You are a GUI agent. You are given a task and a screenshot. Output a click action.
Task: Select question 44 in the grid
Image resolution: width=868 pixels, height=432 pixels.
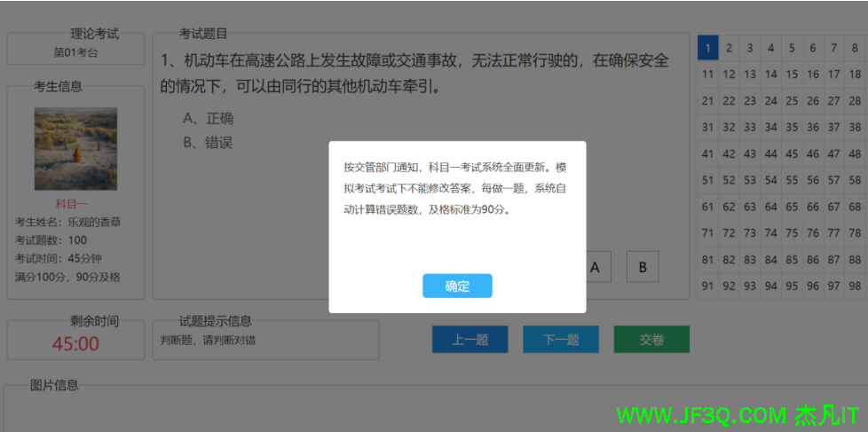tap(770, 153)
